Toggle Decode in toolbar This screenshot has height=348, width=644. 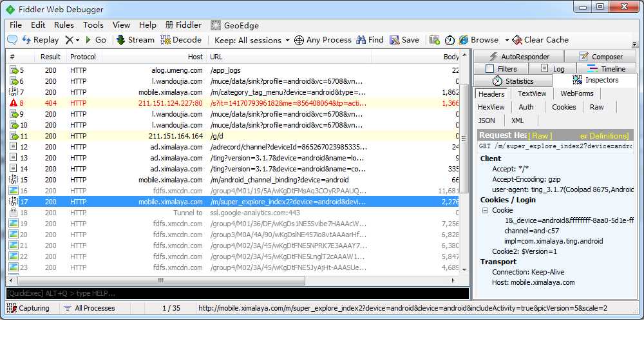[181, 40]
